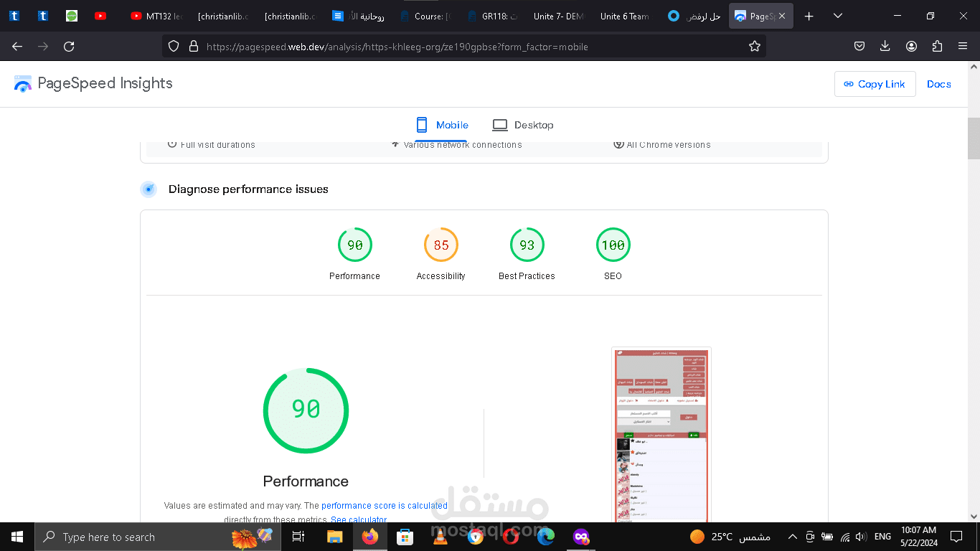Switch the ENG input language
Screen dimensions: 980x551
882,537
